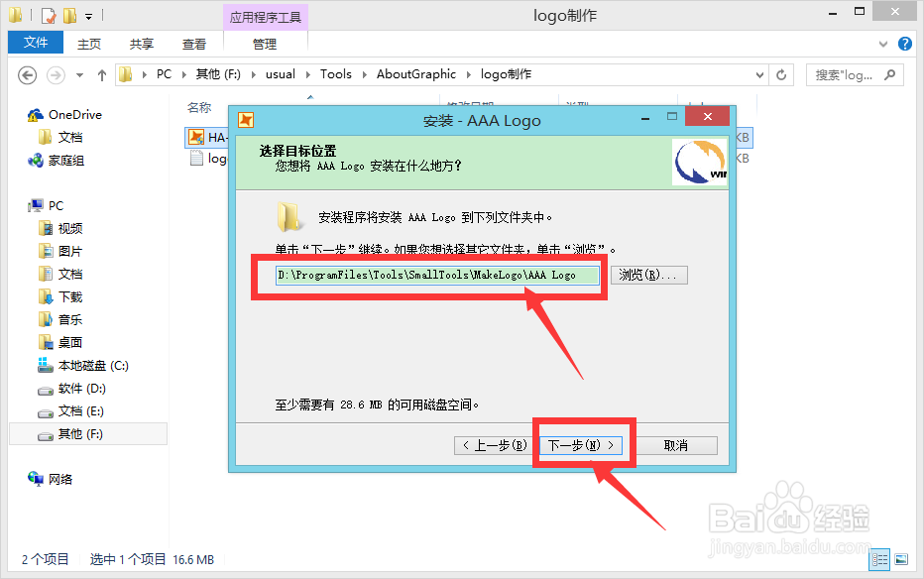924x579 pixels.
Task: Click Tools in the address breadcrumb
Action: pyautogui.click(x=336, y=74)
